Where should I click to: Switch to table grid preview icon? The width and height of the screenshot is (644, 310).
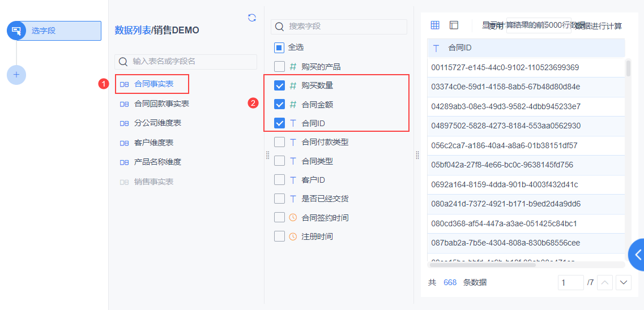435,25
